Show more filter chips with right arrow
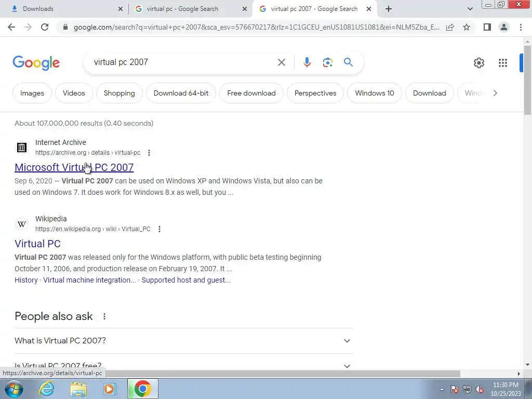Viewport: 532px width, 399px height. tap(495, 93)
